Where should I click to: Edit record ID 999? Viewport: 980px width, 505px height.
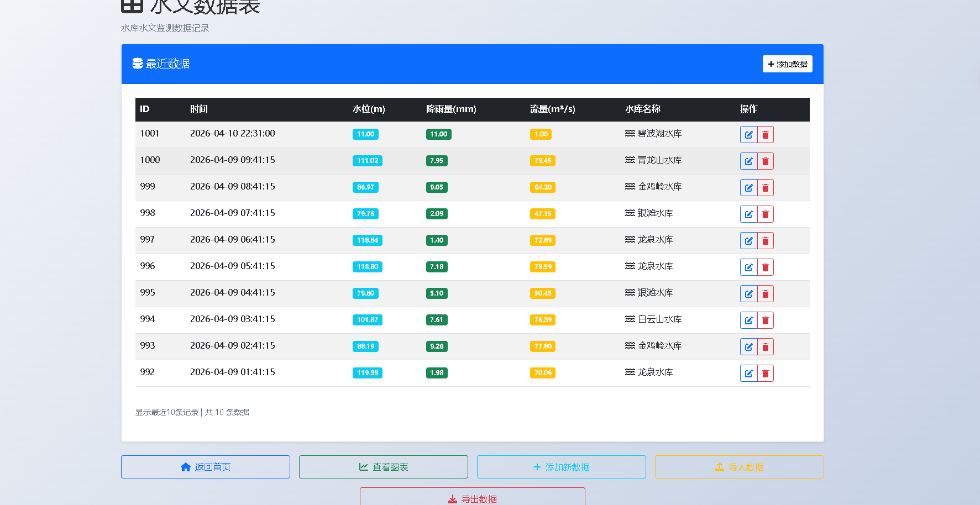748,188
